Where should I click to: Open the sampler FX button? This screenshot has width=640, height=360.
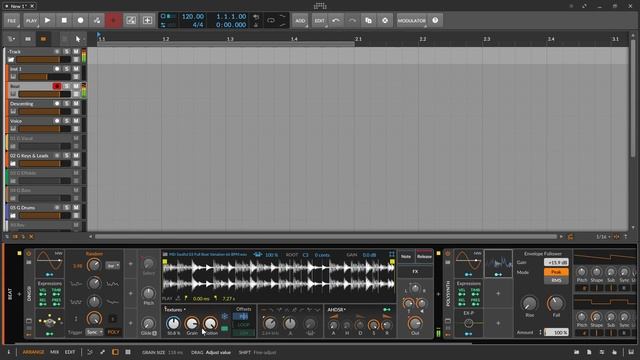(415, 271)
